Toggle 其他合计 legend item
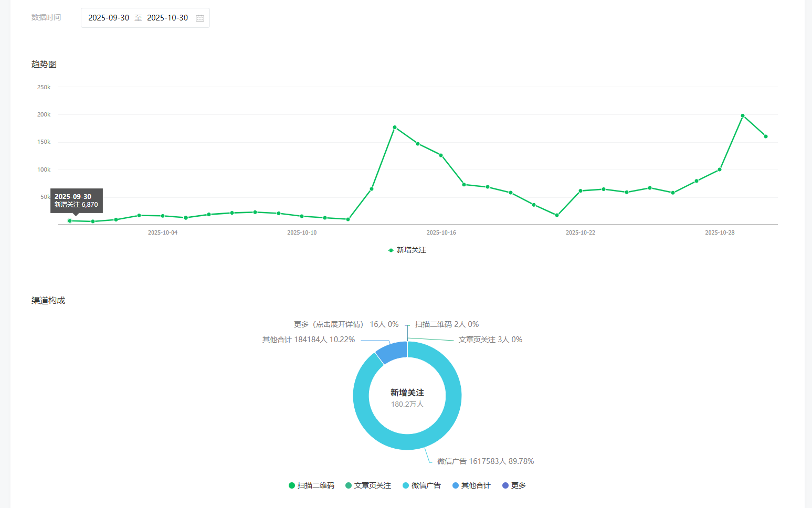Viewport: 812px width, 508px height. pos(471,485)
